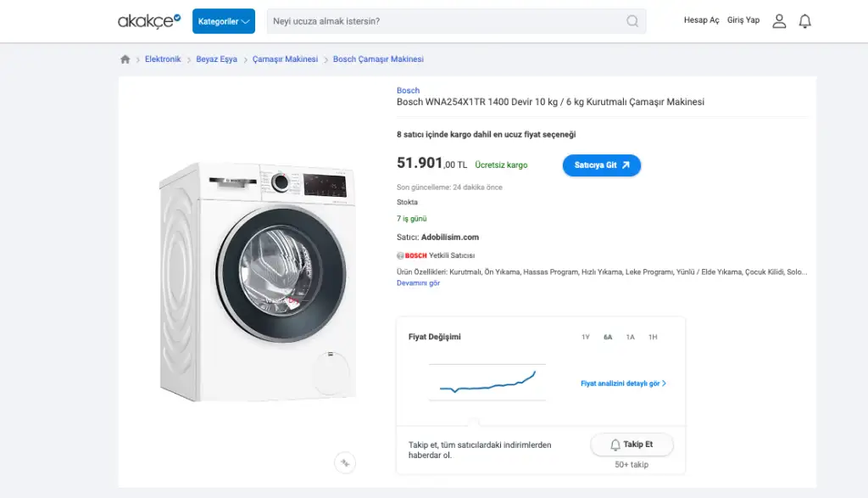Open the notifications bell icon
The width and height of the screenshot is (868, 498).
coord(805,21)
